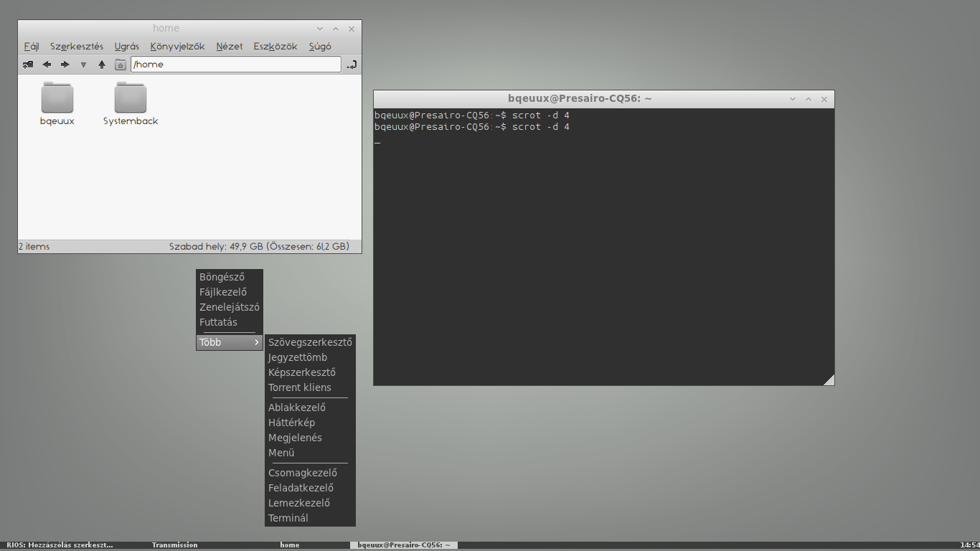The height and width of the screenshot is (551, 980).
Task: Click the first 'scrot -d 4' terminal line
Action: click(x=541, y=116)
